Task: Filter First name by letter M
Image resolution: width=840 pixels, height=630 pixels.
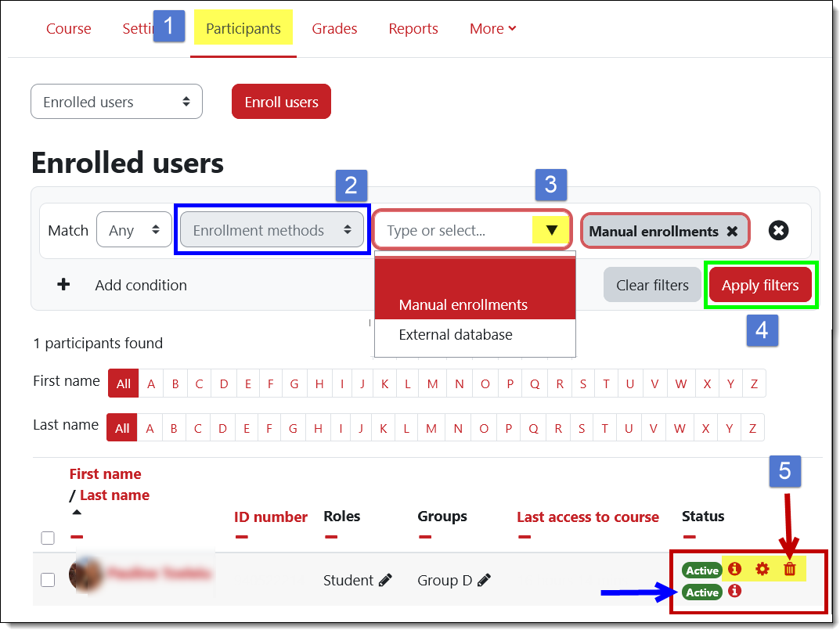Action: 432,383
